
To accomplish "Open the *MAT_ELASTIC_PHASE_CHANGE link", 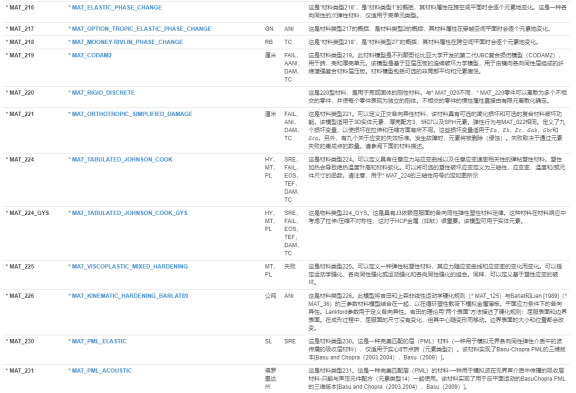I will tap(115, 7).
